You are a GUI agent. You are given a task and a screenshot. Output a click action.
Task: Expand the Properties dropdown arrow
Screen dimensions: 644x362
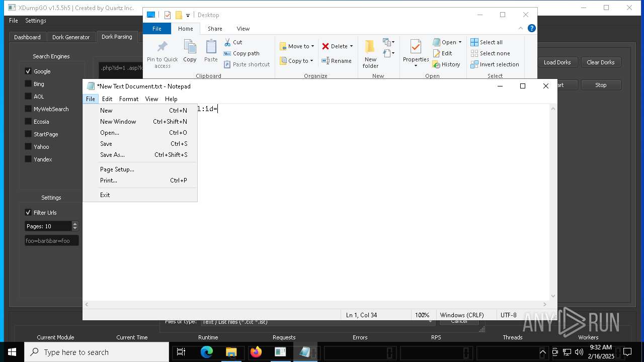[x=416, y=66]
